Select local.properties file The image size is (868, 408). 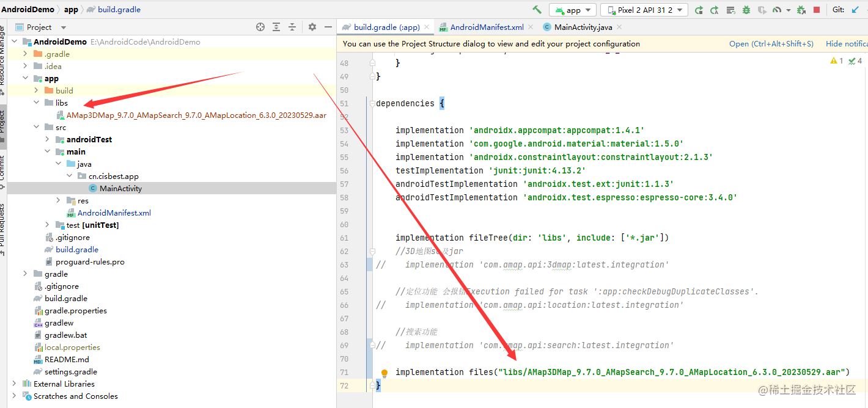click(72, 347)
